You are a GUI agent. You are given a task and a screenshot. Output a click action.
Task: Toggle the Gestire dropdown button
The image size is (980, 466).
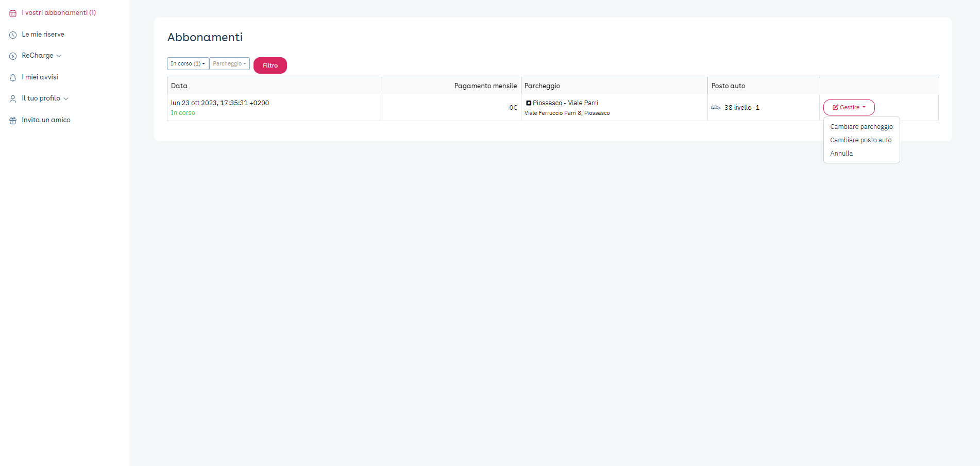[x=849, y=107]
